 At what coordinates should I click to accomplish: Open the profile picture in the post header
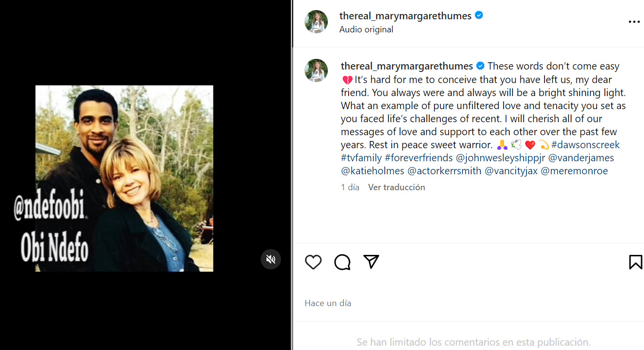pos(316,22)
